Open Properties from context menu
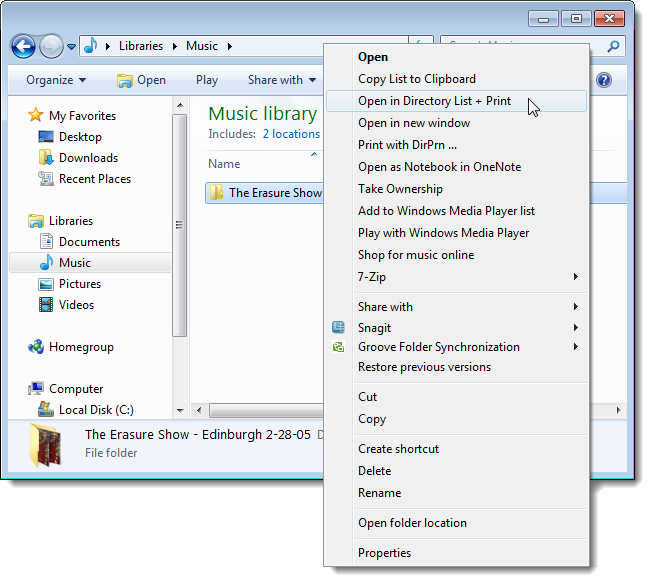This screenshot has width=650, height=582. click(x=456, y=553)
